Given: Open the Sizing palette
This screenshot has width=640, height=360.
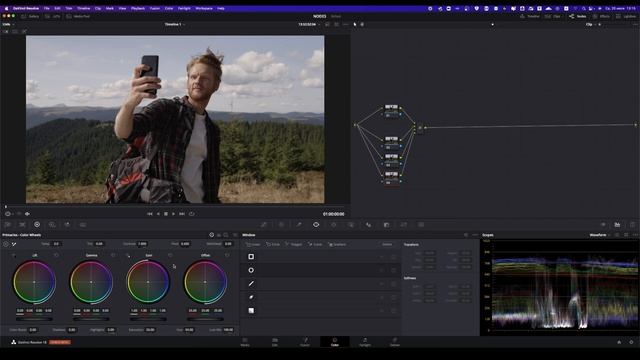Looking at the screenshot, I should coord(404,224).
